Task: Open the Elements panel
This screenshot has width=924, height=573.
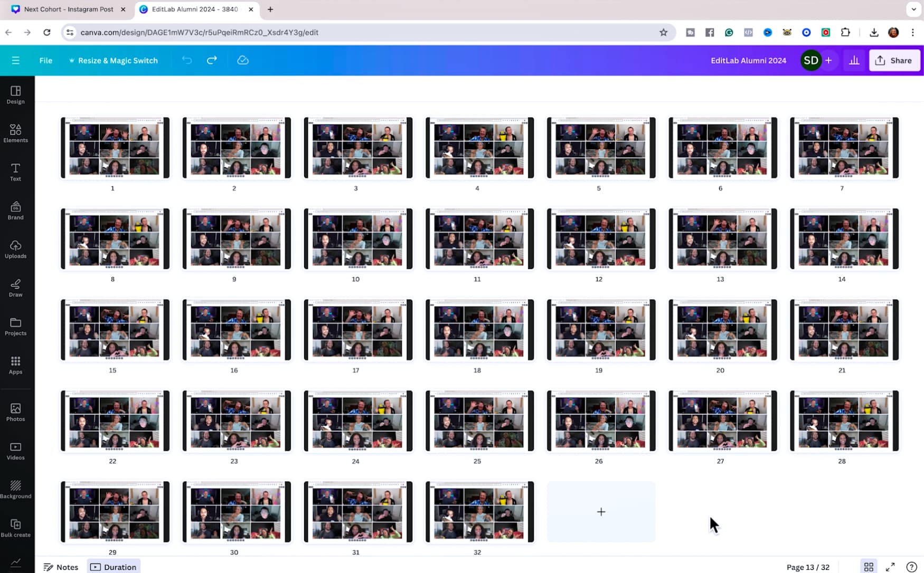Action: tap(15, 133)
